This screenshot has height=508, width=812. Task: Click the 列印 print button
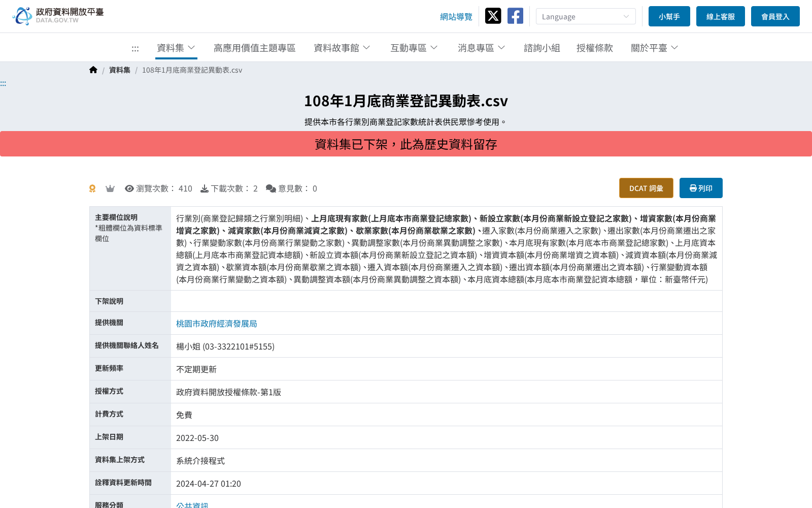click(x=701, y=188)
